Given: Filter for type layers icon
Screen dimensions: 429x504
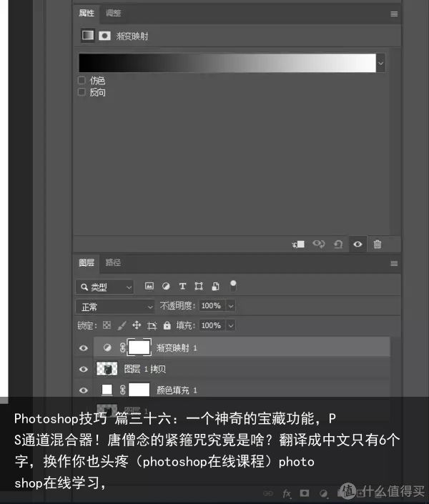Looking at the screenshot, I should tap(182, 286).
